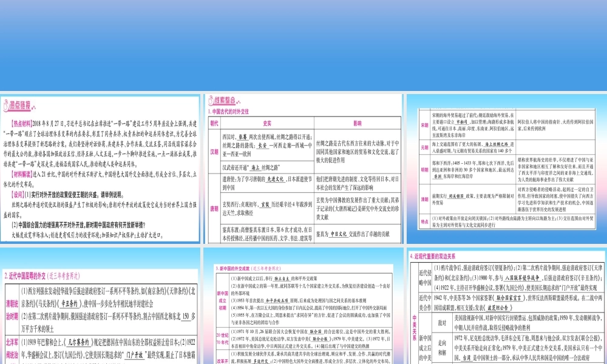This screenshot has width=607, height=364.
Task: Open the slide thumbnail with 宋朝 to 清朝 table
Action: pos(507,169)
